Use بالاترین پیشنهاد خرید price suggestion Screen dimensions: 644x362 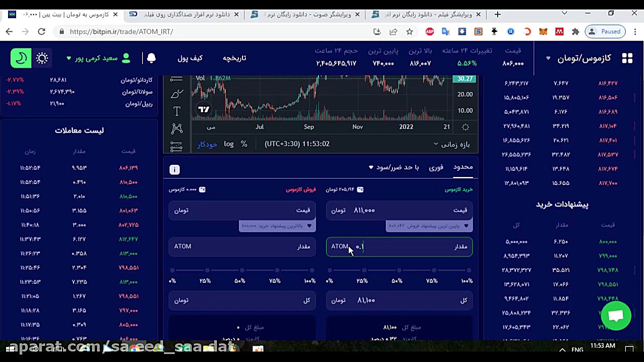277,226
